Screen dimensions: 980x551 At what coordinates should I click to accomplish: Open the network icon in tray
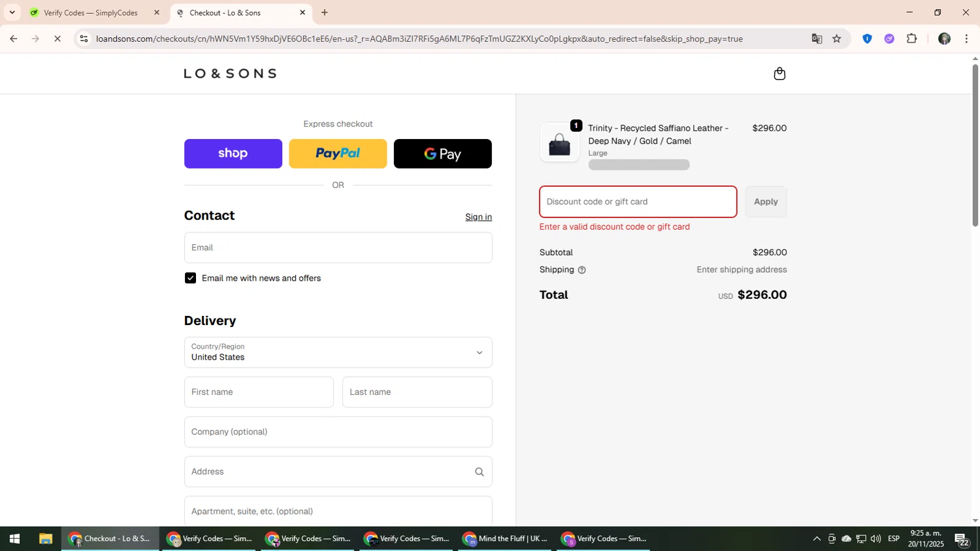pos(861,539)
